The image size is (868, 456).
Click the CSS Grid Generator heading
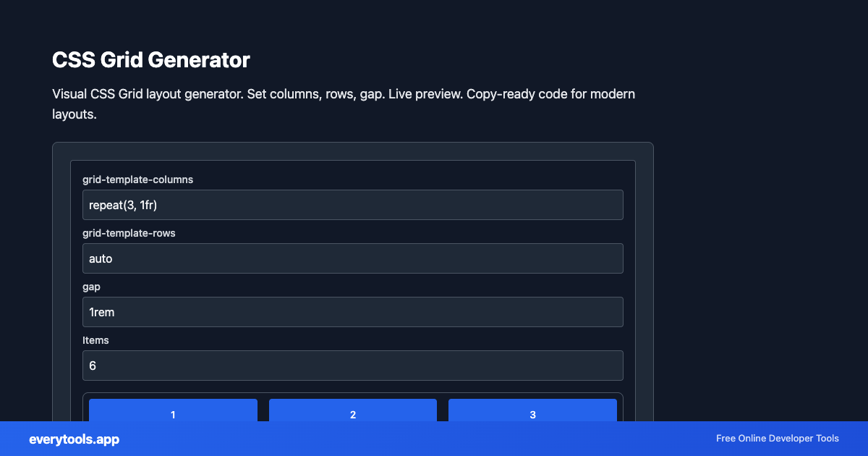[151, 60]
